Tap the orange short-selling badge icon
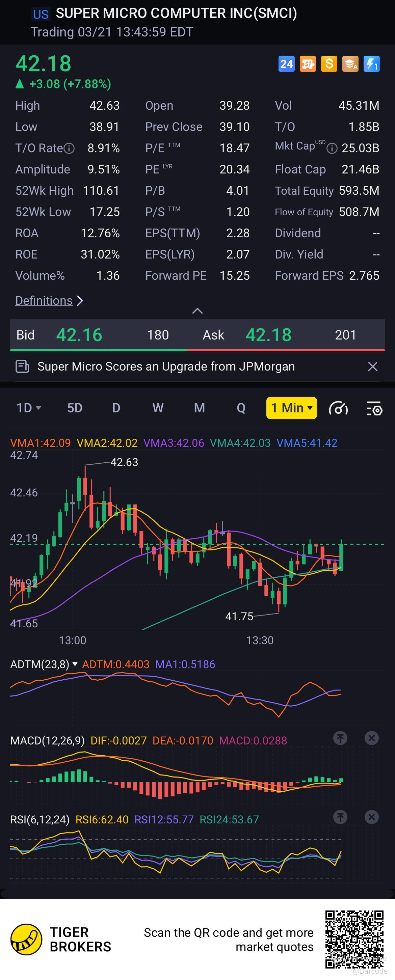Viewport: 395px width, 980px height. point(308,64)
